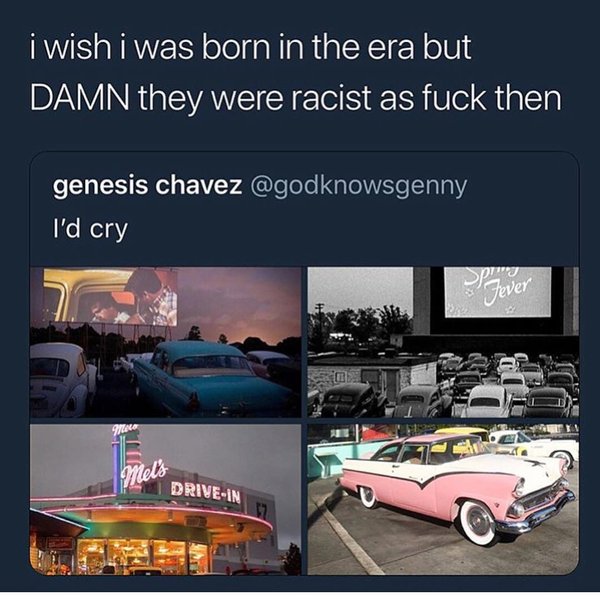Click the phrase 'racist as fuck then'
600x600 pixels.
[x=426, y=97]
